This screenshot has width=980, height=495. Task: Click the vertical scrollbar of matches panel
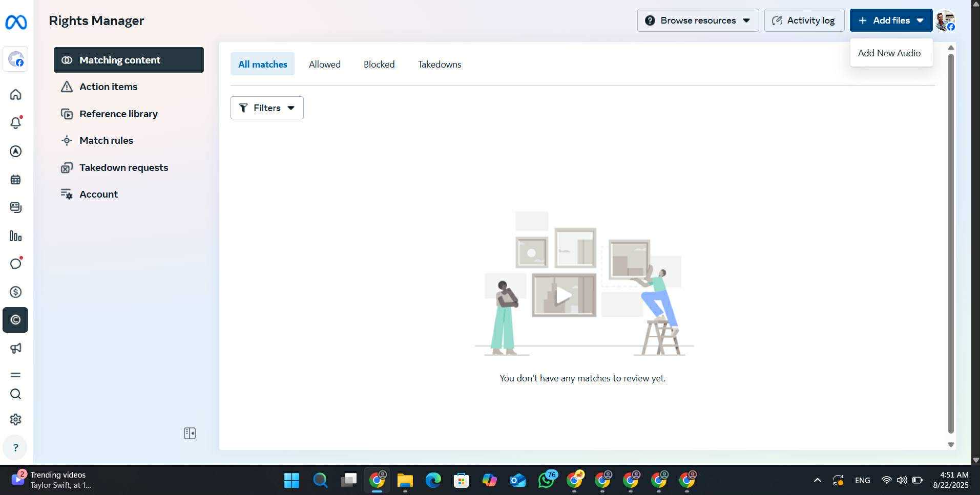tap(951, 243)
